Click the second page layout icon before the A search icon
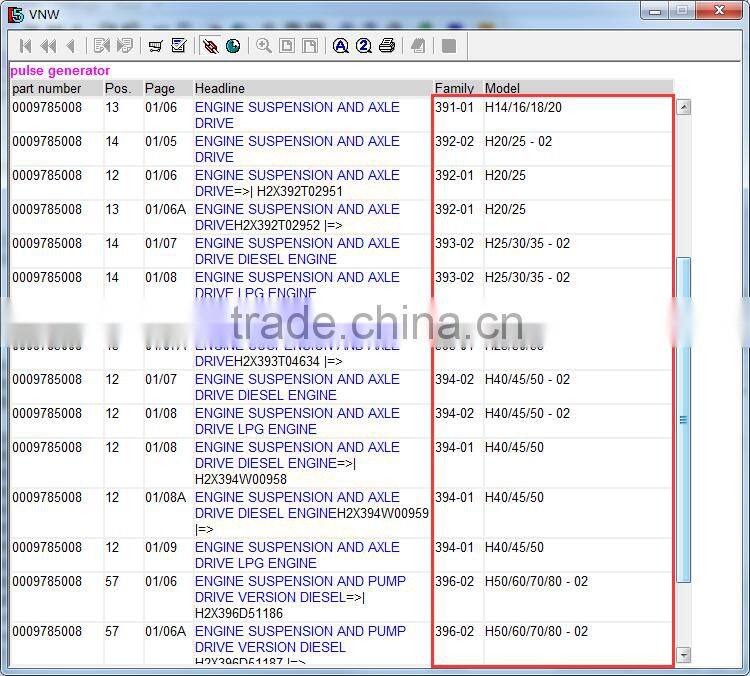Image resolution: width=750 pixels, height=676 pixels. (310, 46)
